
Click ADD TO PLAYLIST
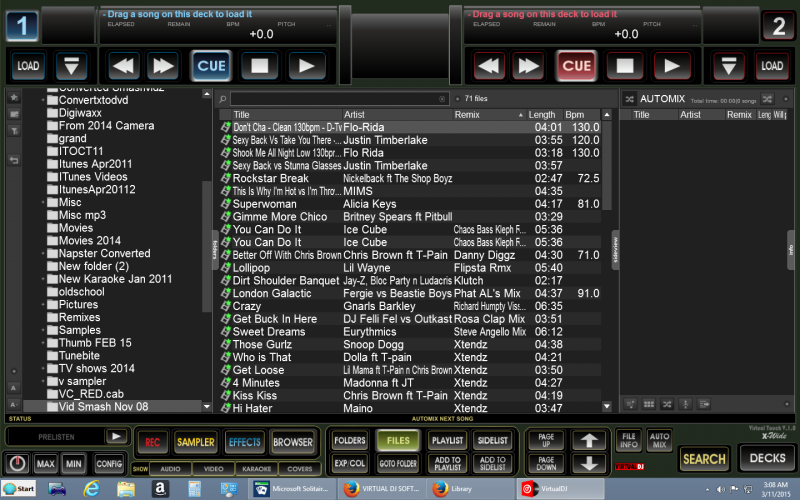tap(447, 463)
